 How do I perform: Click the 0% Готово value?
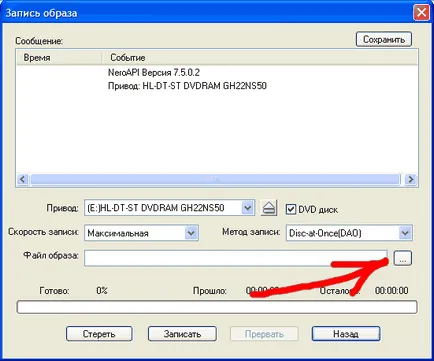point(102,290)
